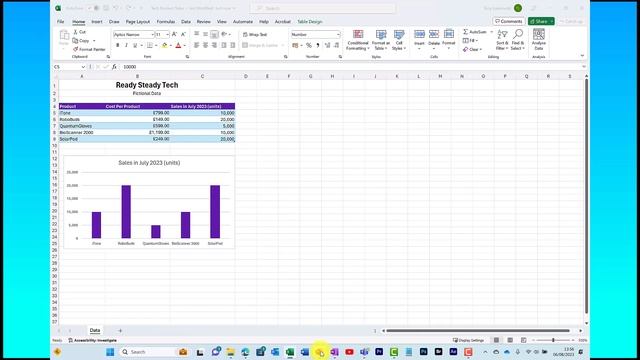Click Accessibility: Investigate in status bar

click(x=92, y=340)
